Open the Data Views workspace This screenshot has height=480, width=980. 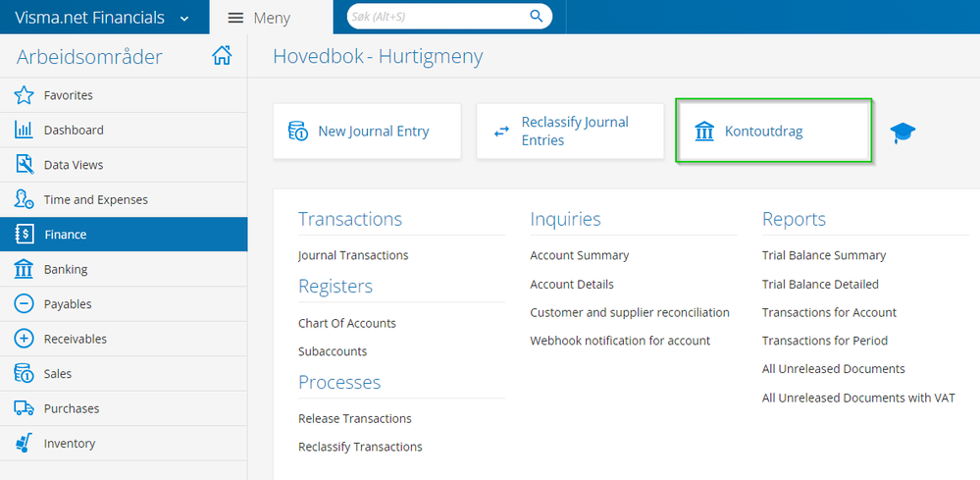pyautogui.click(x=124, y=165)
